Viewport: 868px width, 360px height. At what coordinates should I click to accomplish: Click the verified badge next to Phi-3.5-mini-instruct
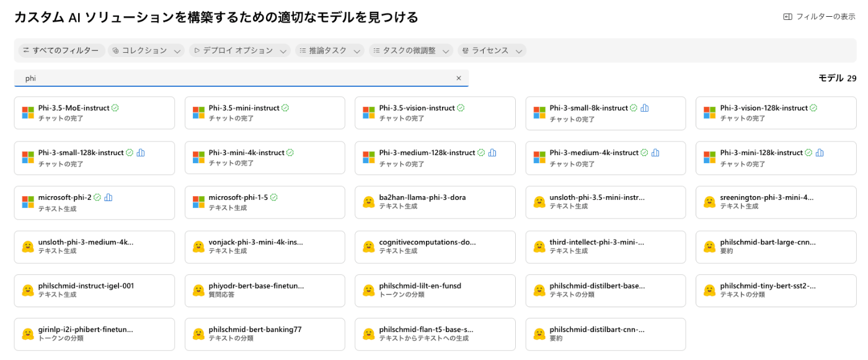285,108
